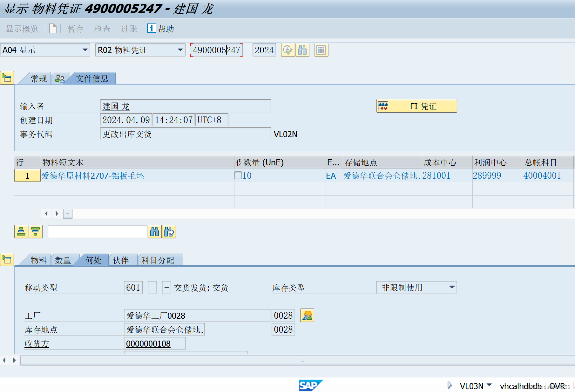Open the A04 显示 dropdown
This screenshot has height=392, width=575.
click(x=85, y=50)
